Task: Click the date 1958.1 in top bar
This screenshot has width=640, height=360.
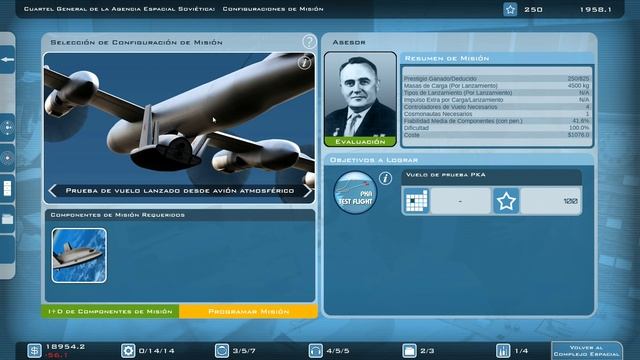Action: [x=596, y=9]
